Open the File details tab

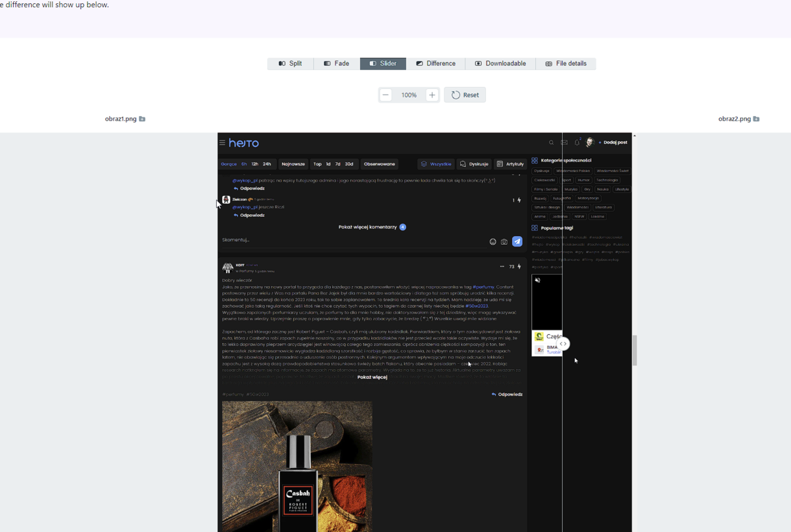tap(566, 64)
